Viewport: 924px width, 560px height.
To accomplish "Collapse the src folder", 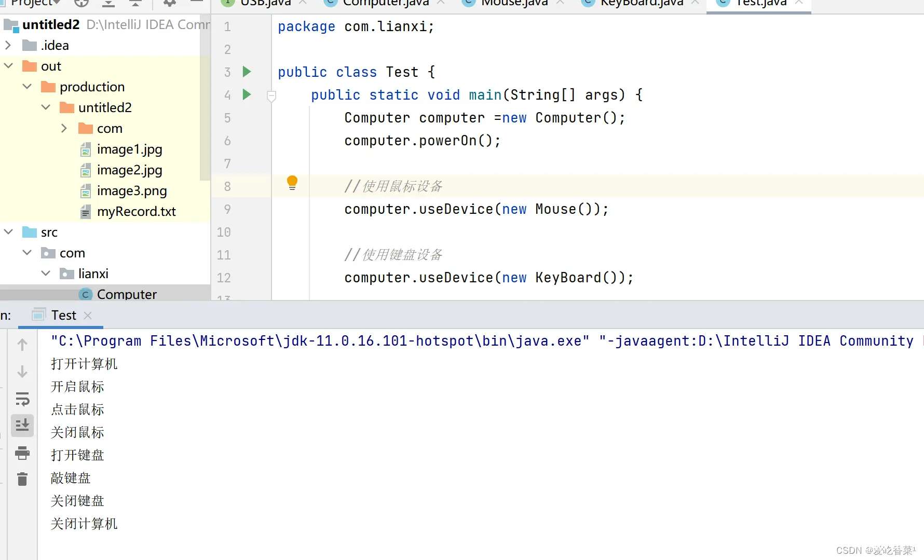I will [8, 232].
